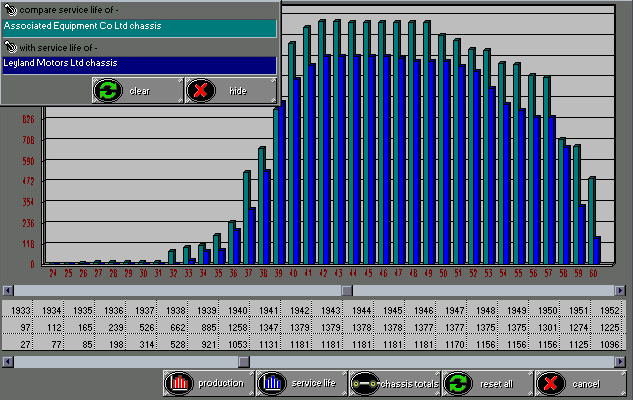The width and height of the screenshot is (633, 400).
Task: Open chassis totals button
Action: pyautogui.click(x=395, y=383)
